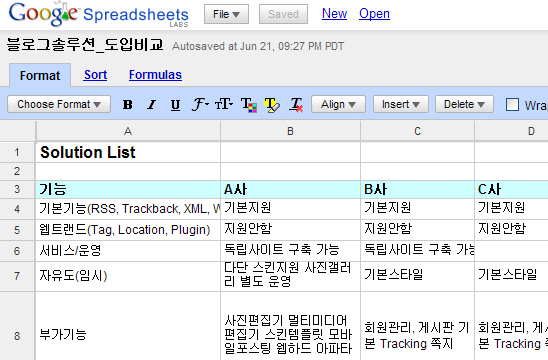
Task: Click the '다단 스킨지원 사진갤러리' cell
Action: pos(290,276)
